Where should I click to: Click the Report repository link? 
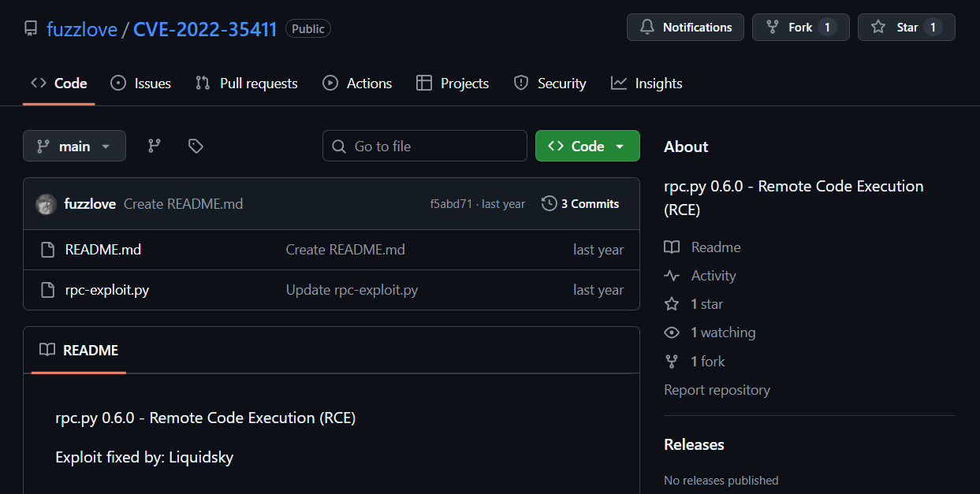tap(717, 390)
